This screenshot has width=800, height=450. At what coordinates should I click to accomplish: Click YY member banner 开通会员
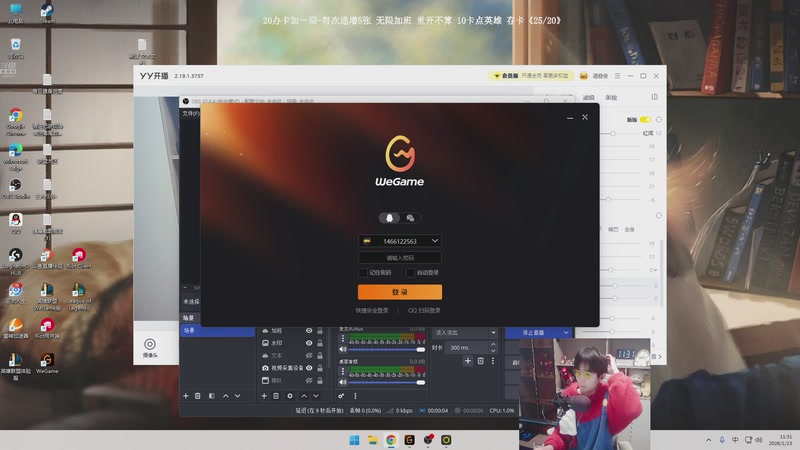[531, 76]
